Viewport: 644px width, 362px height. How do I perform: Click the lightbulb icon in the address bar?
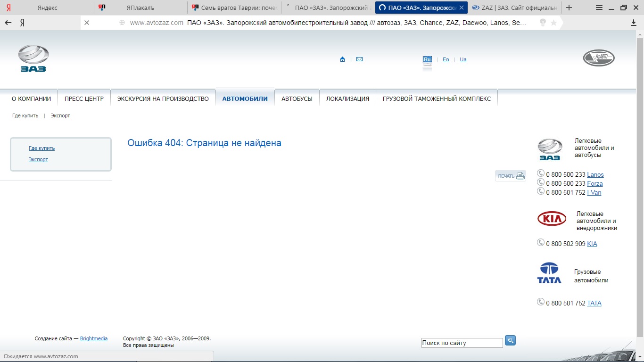coord(543,23)
